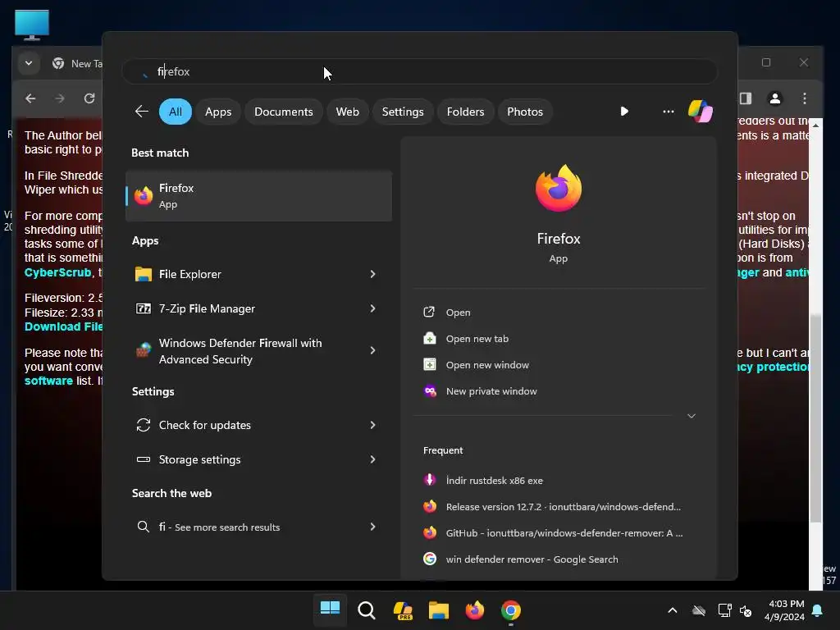Open the notifications bell icon

coord(818,610)
